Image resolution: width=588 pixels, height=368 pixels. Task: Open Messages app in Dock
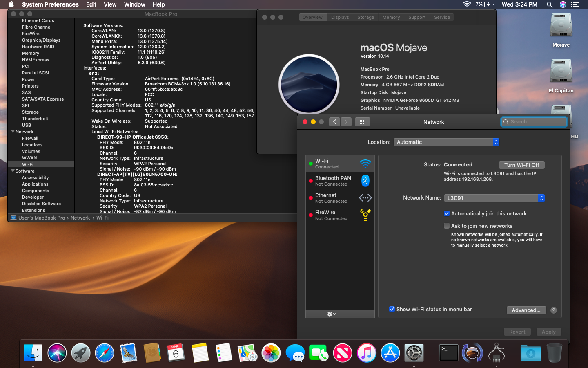pyautogui.click(x=295, y=353)
